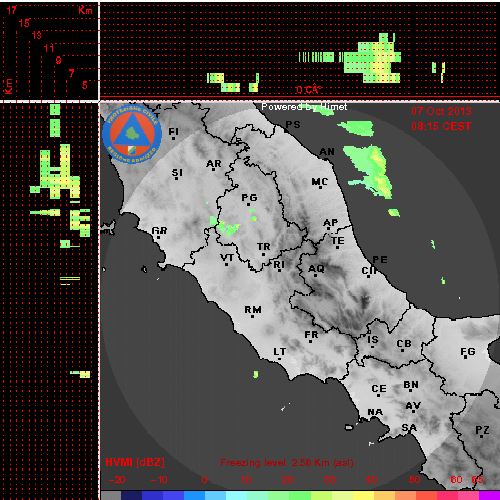Select the SI city label on map
This screenshot has height=500, width=500.
(177, 173)
